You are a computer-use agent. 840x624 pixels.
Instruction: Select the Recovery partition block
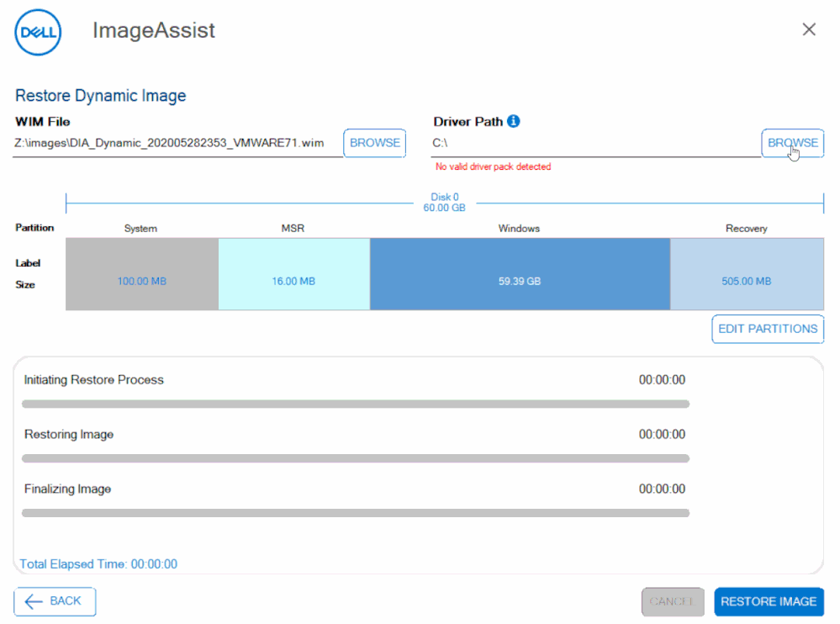747,274
